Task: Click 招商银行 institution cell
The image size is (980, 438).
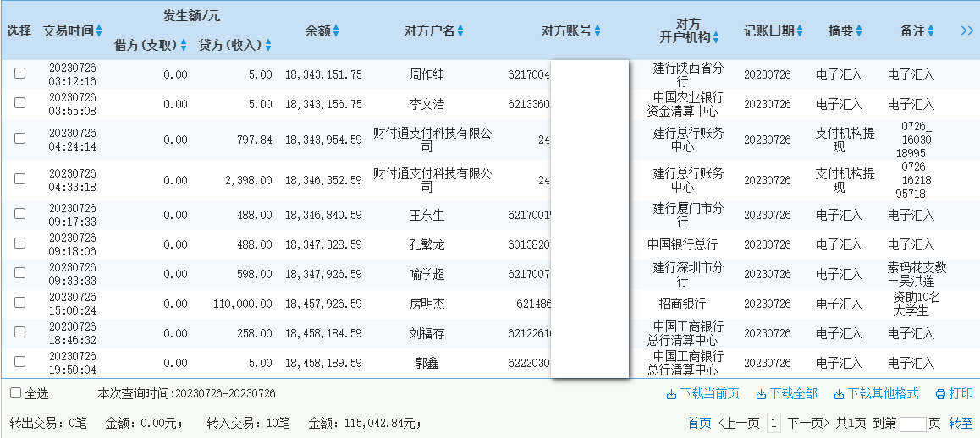Action: (x=682, y=304)
